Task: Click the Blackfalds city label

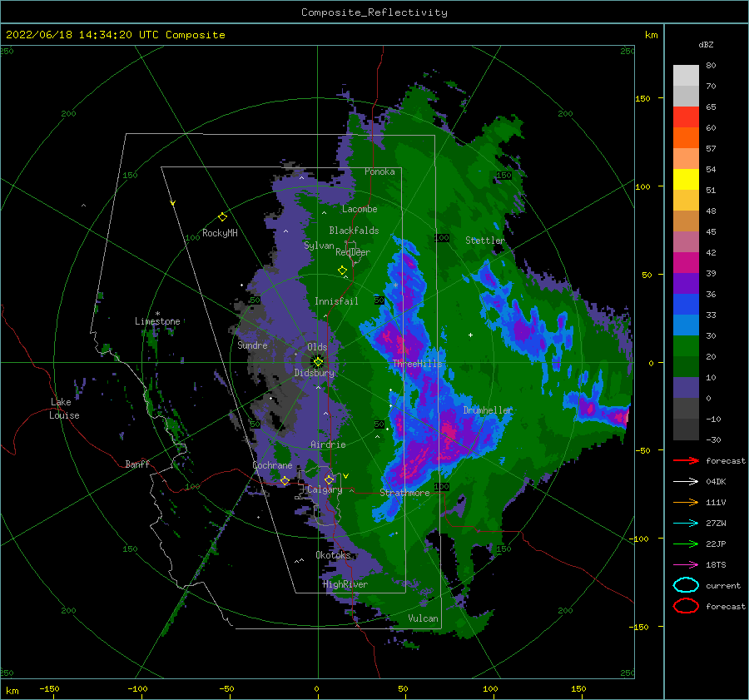Action: point(354,231)
